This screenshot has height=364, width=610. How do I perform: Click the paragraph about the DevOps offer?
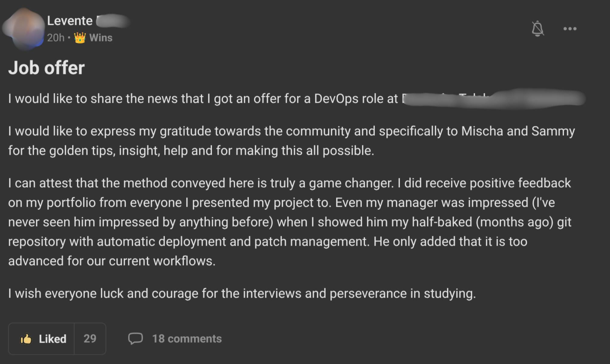click(203, 99)
